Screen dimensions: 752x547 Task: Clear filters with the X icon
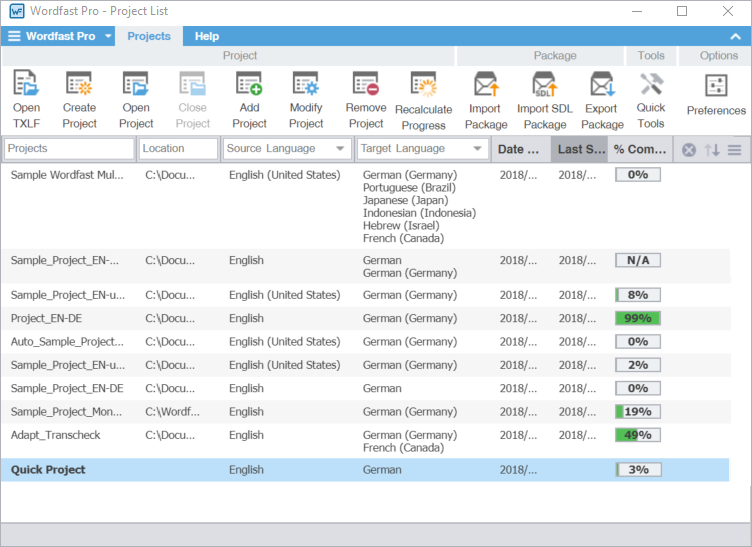pos(689,150)
